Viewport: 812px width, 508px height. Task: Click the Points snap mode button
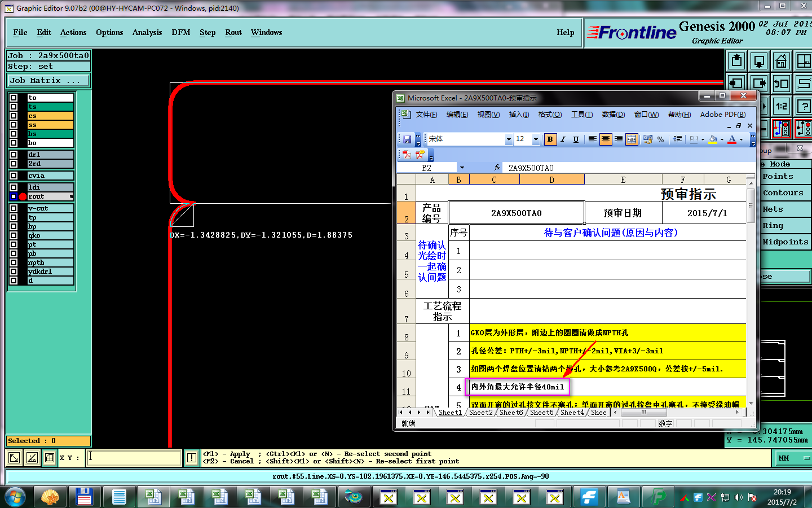pos(785,177)
